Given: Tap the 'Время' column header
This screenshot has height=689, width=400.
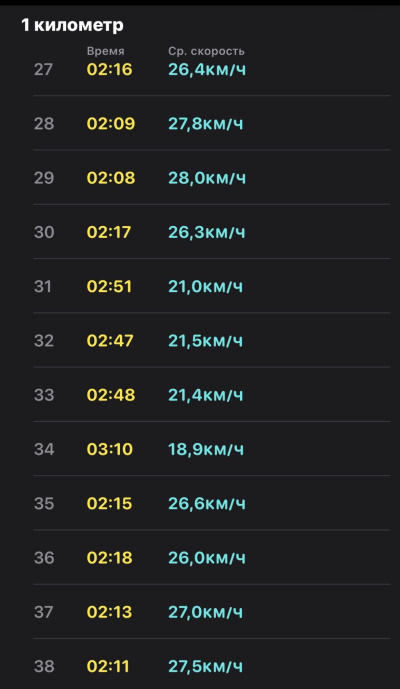Looking at the screenshot, I should 105,51.
